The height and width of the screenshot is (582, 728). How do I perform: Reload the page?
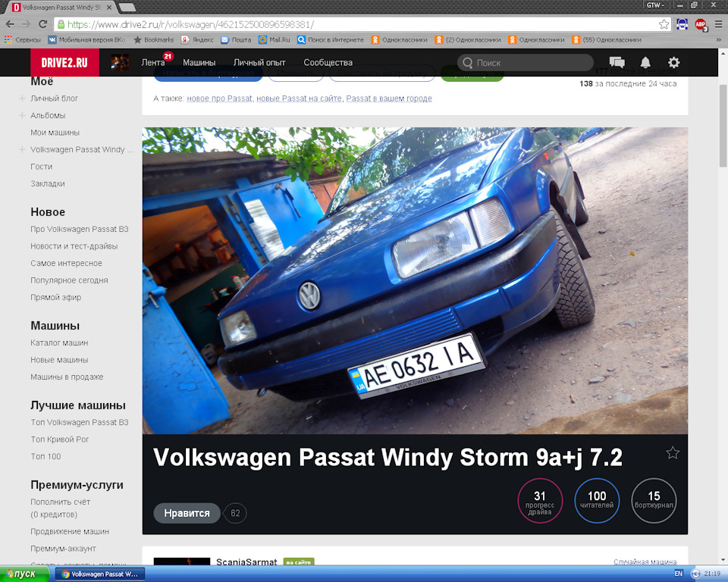point(42,24)
